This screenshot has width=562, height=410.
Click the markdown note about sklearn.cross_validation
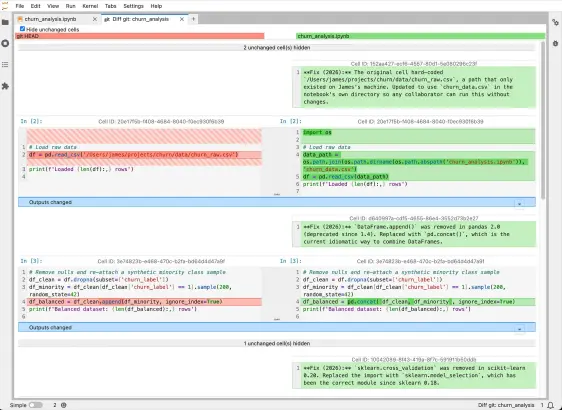(414, 375)
